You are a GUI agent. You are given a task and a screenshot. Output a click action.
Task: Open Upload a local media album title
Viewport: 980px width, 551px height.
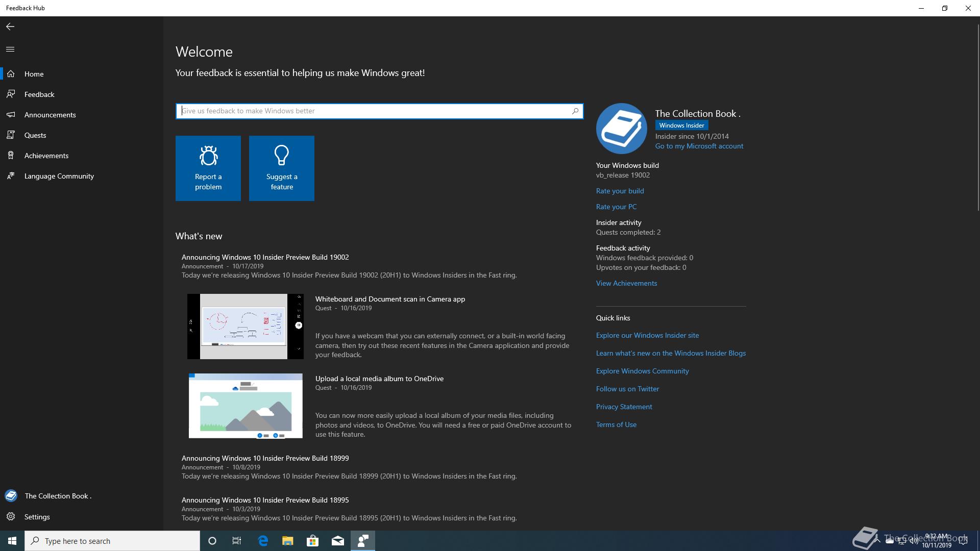point(379,379)
